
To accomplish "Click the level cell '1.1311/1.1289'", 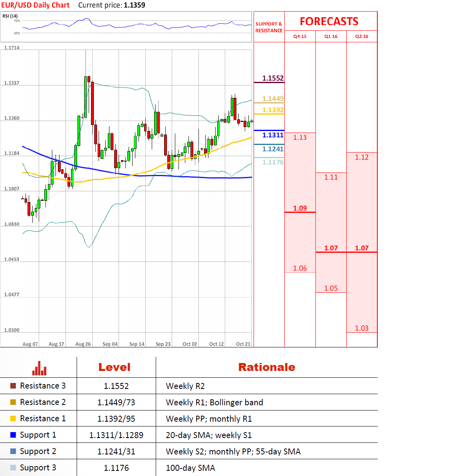I will (116, 435).
